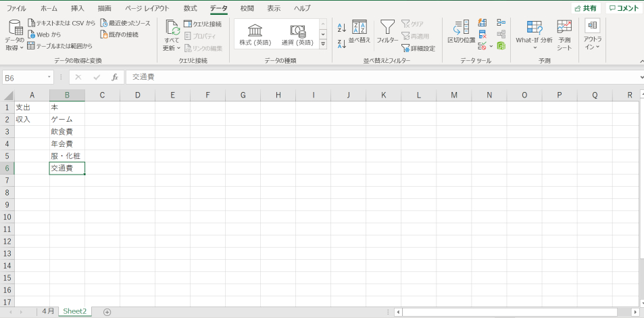Create a 予測シート forecast sheet
The image size is (644, 318).
(564, 35)
